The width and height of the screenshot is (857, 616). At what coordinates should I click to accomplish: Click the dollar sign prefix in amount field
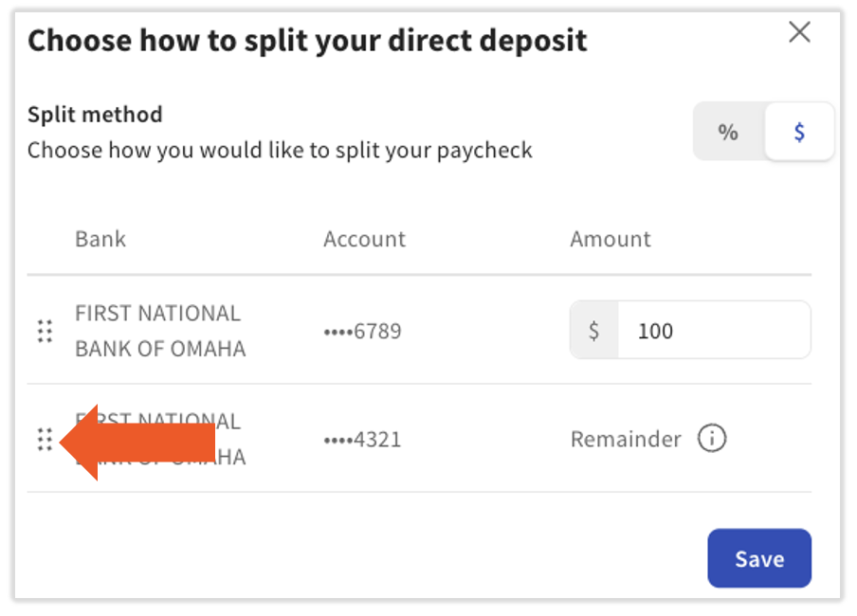[594, 331]
